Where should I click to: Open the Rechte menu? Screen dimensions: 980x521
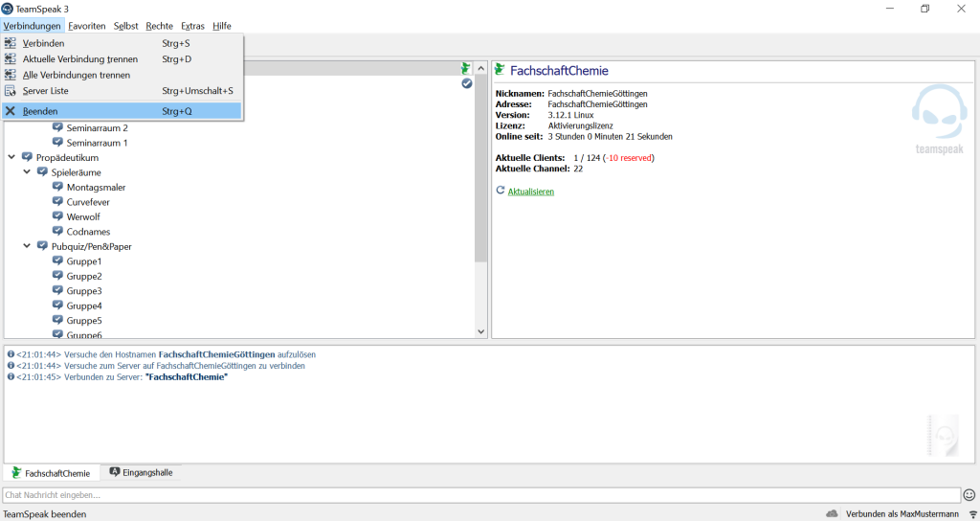pos(160,26)
